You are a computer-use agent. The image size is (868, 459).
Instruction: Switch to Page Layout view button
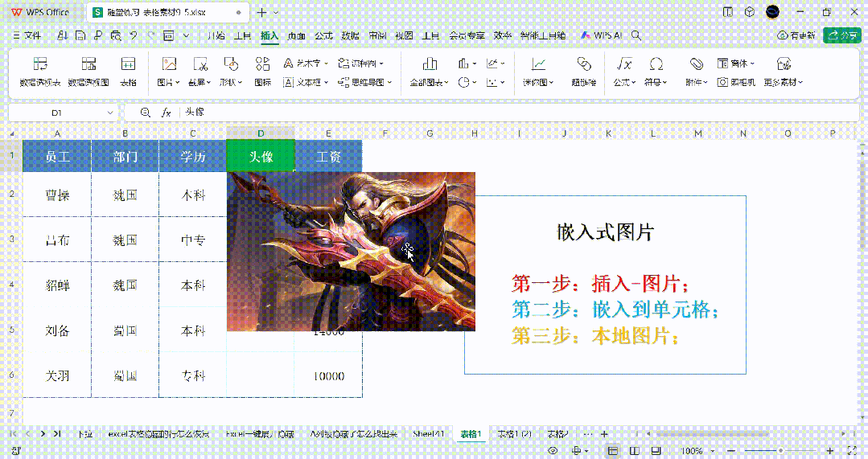pyautogui.click(x=635, y=451)
